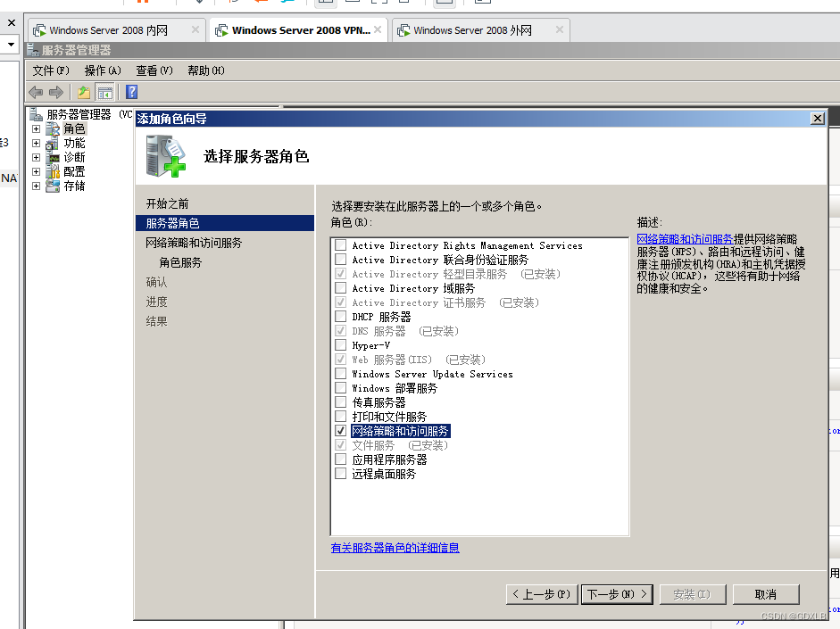Viewport: 840px width, 629px height.
Task: Select the 功能 tree node icon
Action: tap(53, 143)
